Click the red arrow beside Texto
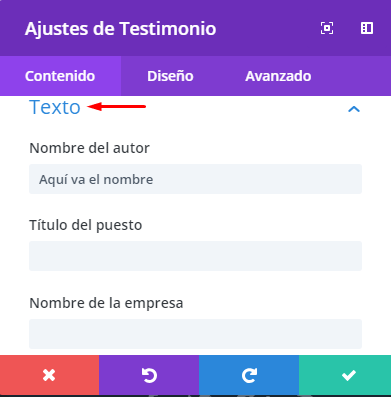 116,107
